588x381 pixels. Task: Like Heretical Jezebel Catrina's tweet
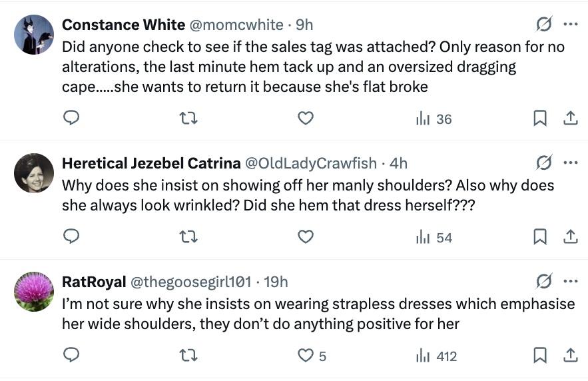305,237
